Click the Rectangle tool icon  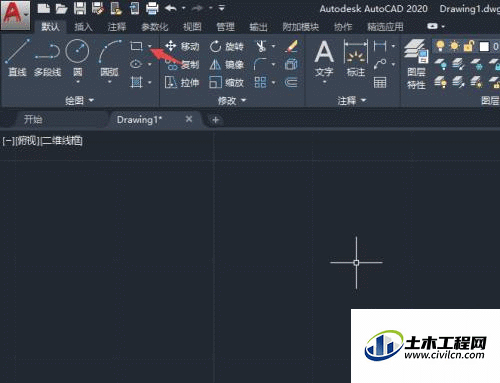(x=136, y=46)
